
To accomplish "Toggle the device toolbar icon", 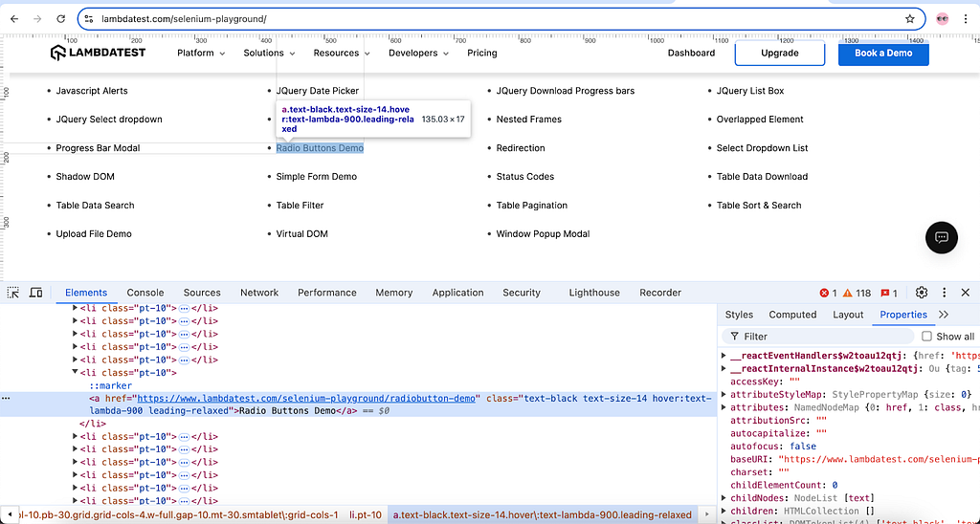I will [x=36, y=293].
